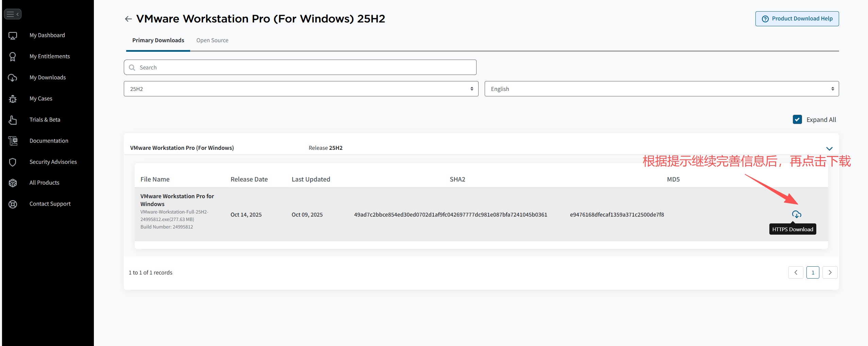Click the magnifier icon in the search box
Image resolution: width=868 pixels, height=346 pixels.
point(132,67)
